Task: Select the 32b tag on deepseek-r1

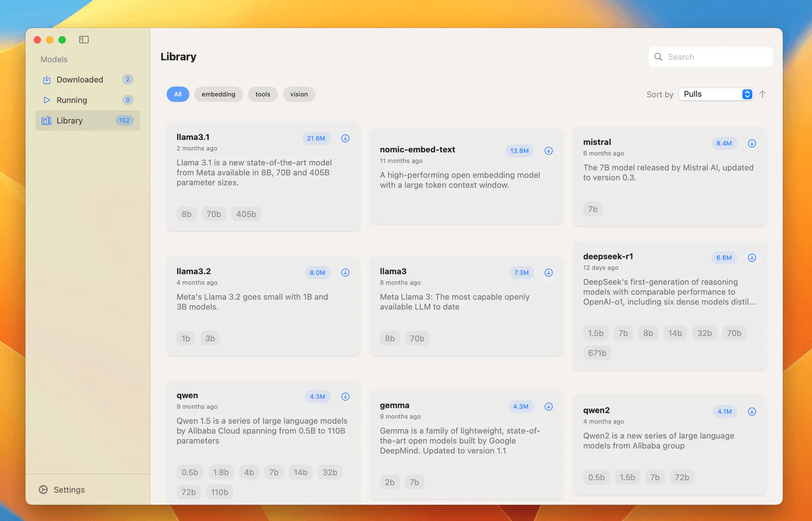Action: click(x=704, y=333)
